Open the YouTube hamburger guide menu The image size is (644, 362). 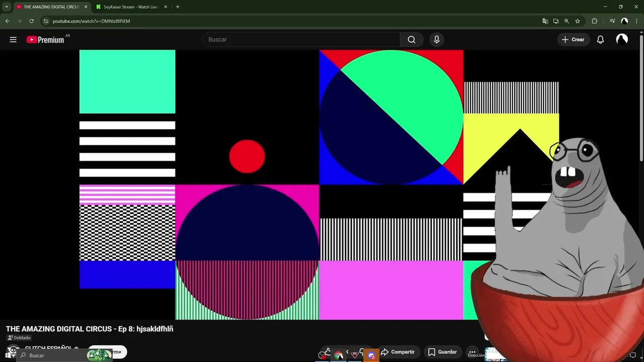[x=13, y=40]
